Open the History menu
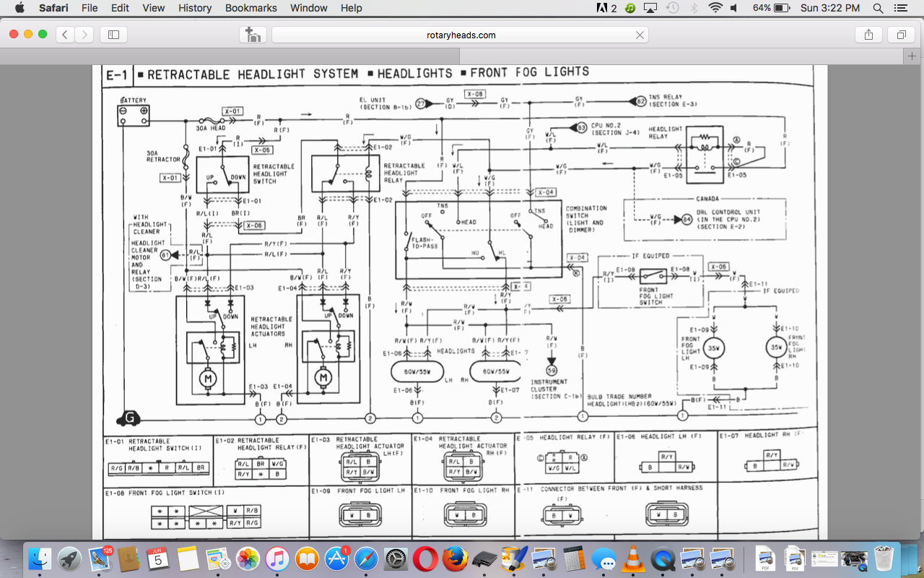Image resolution: width=924 pixels, height=578 pixels. point(195,8)
